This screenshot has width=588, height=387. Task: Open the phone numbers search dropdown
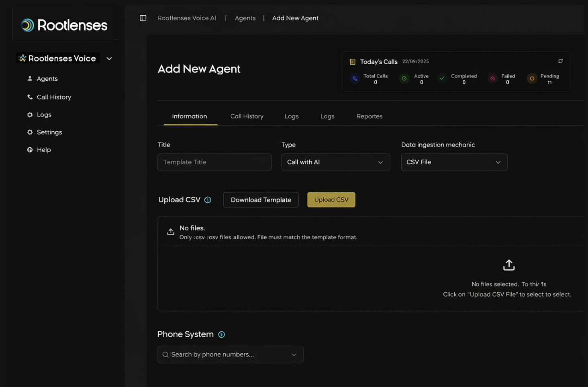coord(230,354)
